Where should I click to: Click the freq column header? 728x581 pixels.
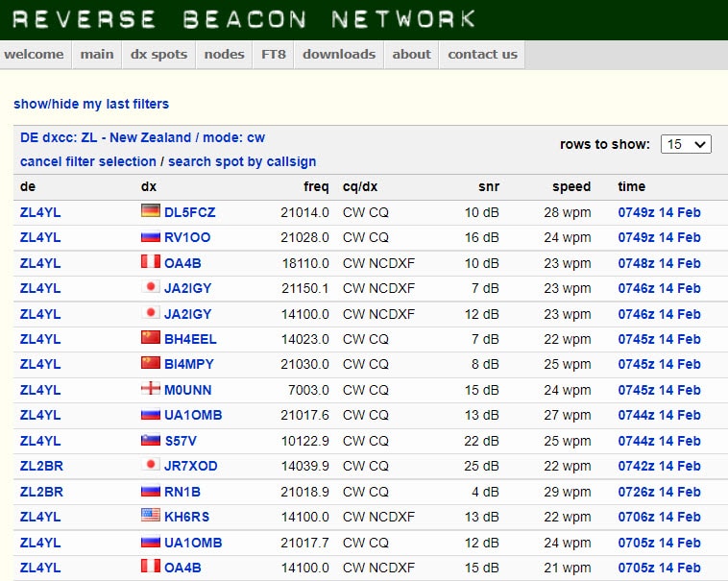click(x=316, y=186)
